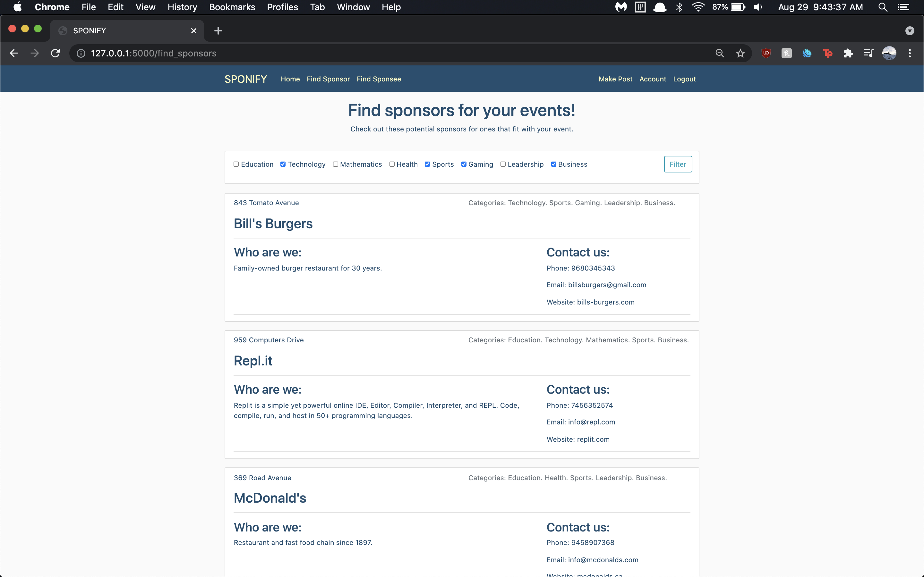This screenshot has height=577, width=924.
Task: Open the History menu in menu bar
Action: click(182, 7)
